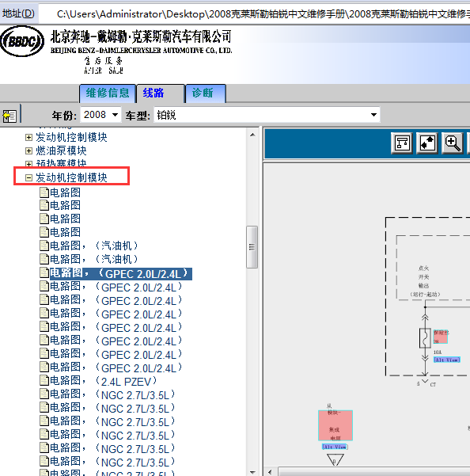The image size is (470, 476).
Task: Toggle the navigation tree panel icon
Action: click(x=9, y=116)
